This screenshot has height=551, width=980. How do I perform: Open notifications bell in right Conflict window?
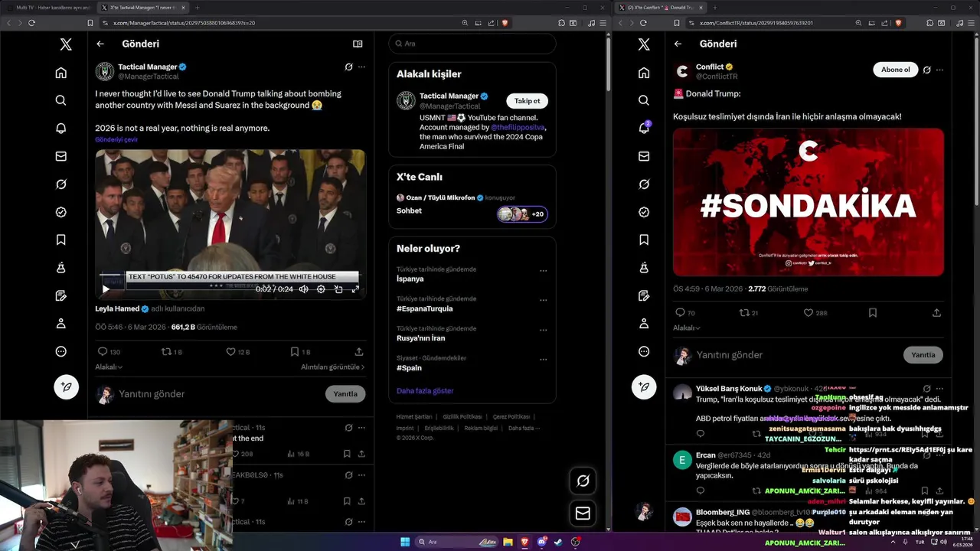[x=644, y=128]
